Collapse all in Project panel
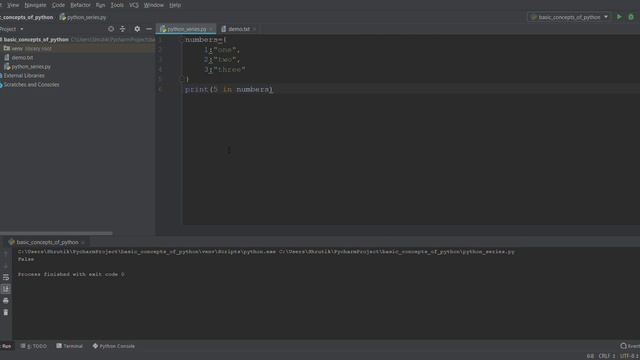 122,29
